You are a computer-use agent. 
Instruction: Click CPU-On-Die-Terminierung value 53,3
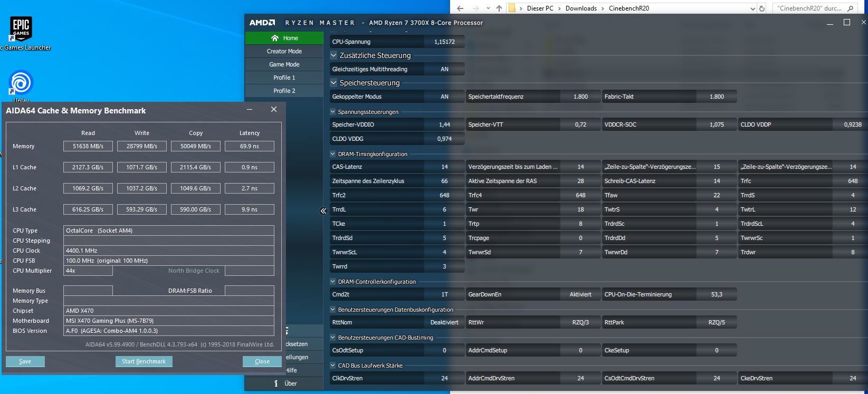[x=717, y=294]
